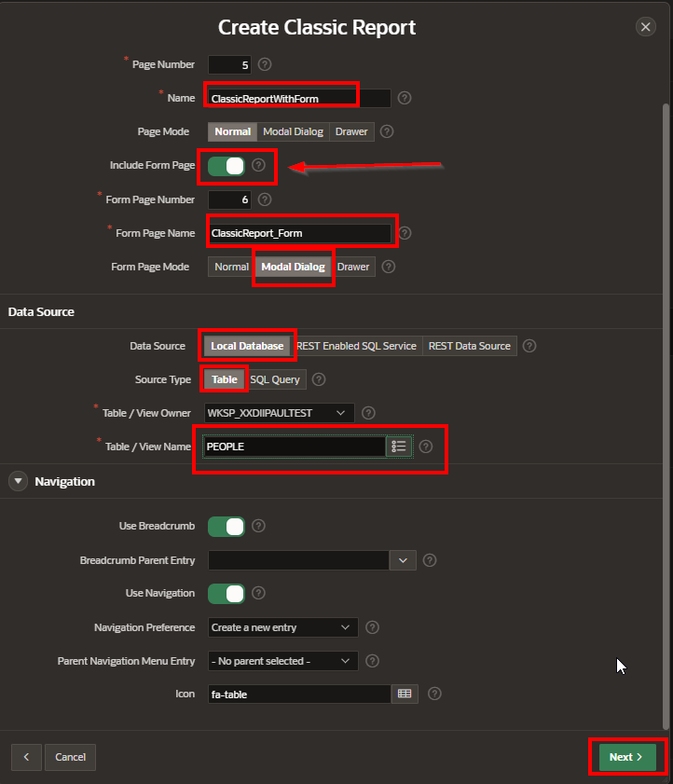Show help for Icon field
The width and height of the screenshot is (673, 784).
click(x=435, y=694)
